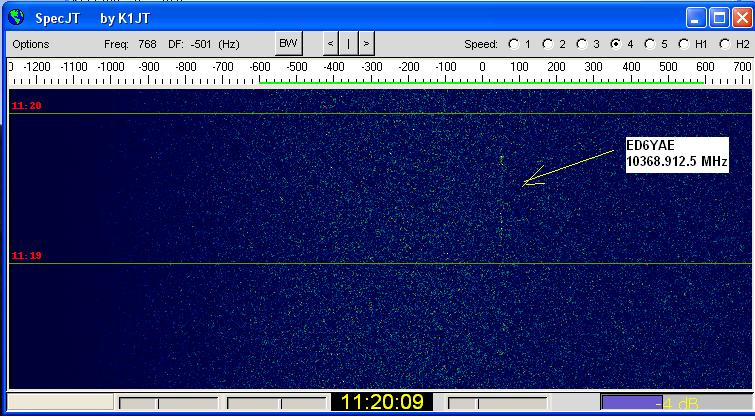Select the H1 speed radio button
The height and width of the screenshot is (420, 755).
684,44
